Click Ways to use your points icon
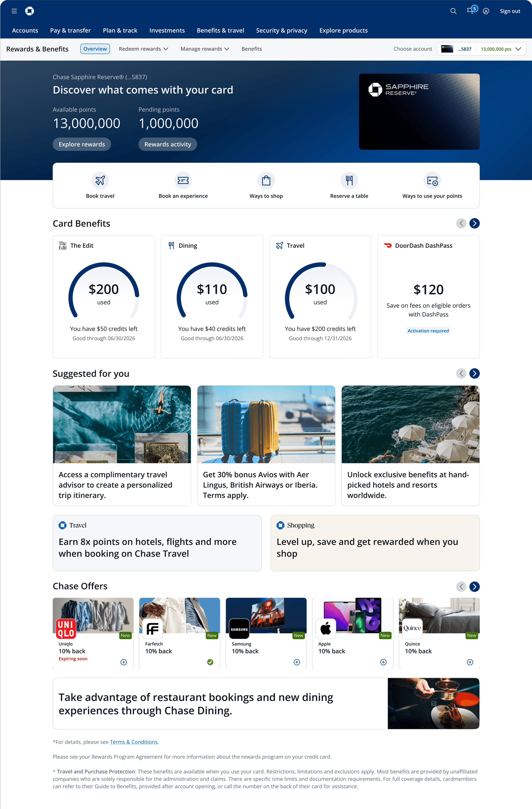 click(432, 180)
